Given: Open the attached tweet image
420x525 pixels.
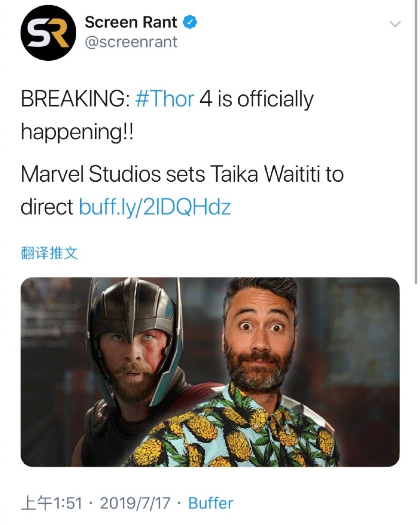Looking at the screenshot, I should coord(210,372).
